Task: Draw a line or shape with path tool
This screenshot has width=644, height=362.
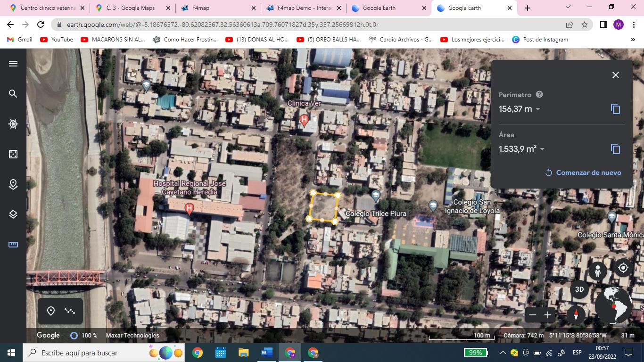Action: click(x=70, y=311)
